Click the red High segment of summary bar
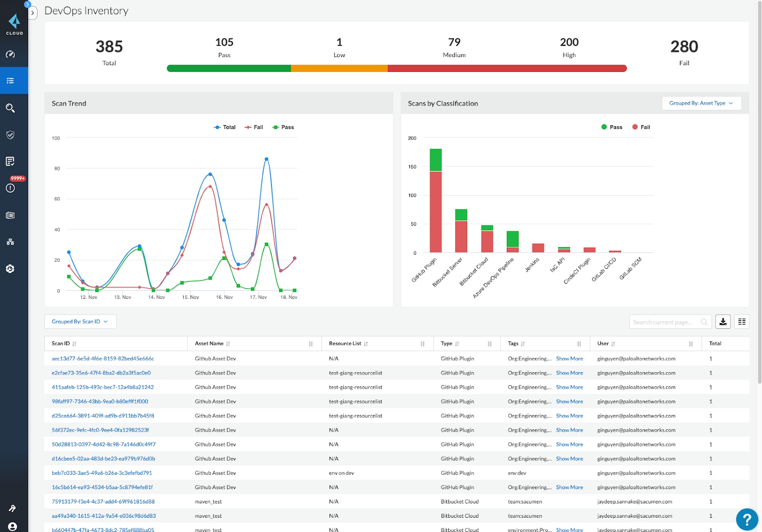 [507, 69]
